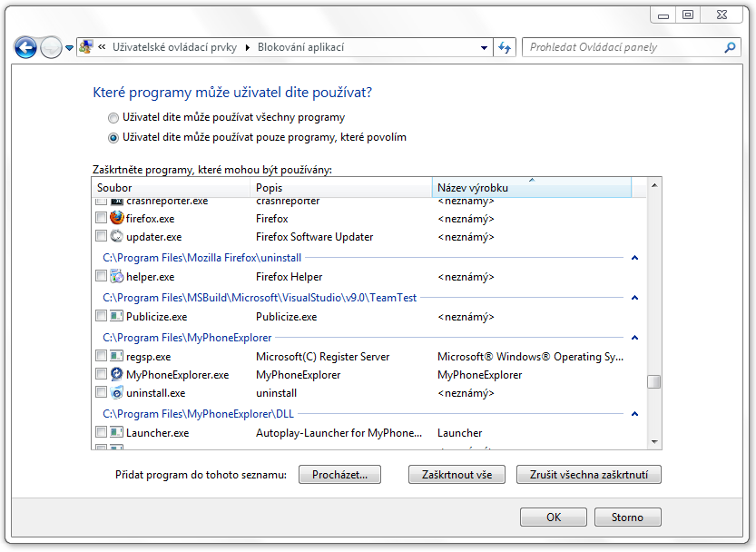Click the Zaškrtnout vše button
Viewport: 756px width, 552px height.
coord(457,474)
